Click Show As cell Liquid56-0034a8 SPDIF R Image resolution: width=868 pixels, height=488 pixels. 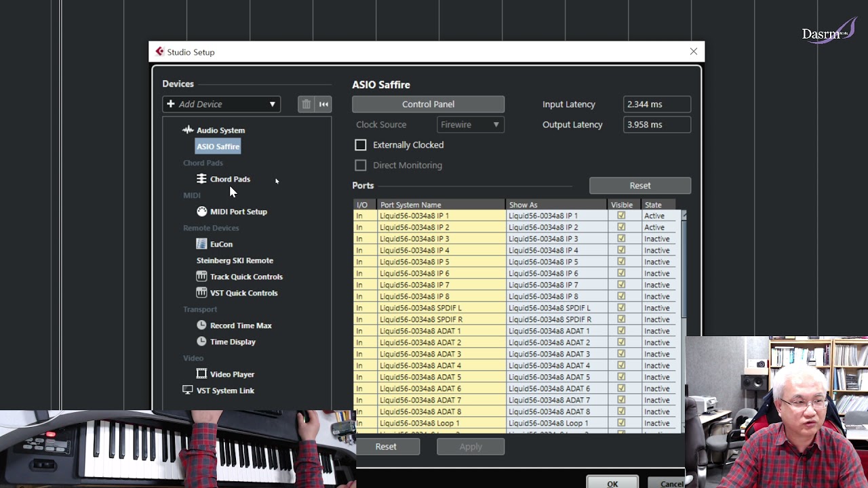click(x=556, y=319)
